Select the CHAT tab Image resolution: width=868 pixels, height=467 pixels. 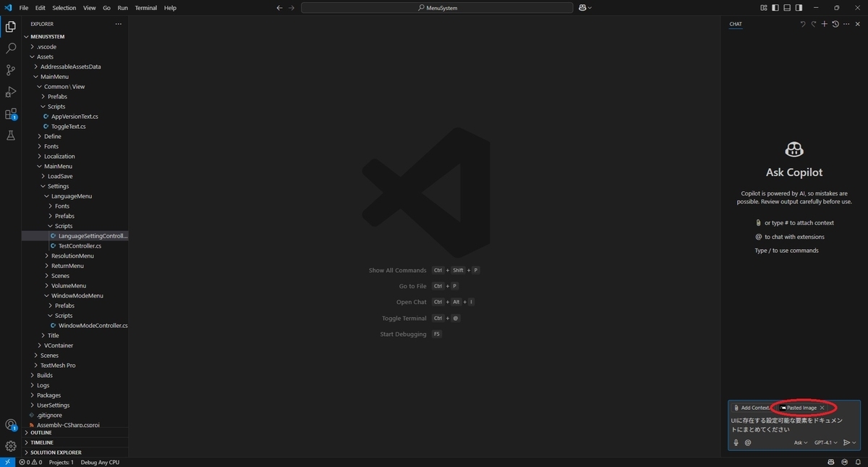736,24
